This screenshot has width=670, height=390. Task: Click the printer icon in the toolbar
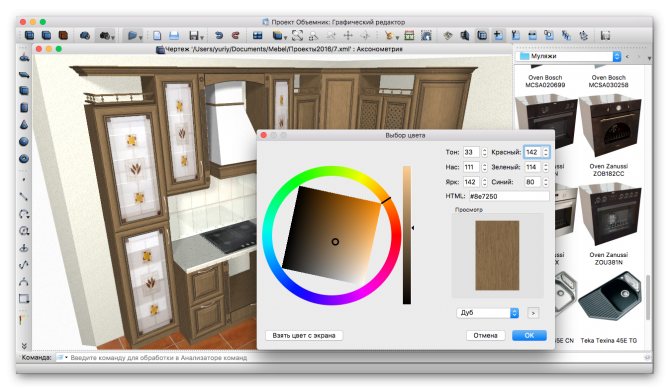click(x=173, y=35)
